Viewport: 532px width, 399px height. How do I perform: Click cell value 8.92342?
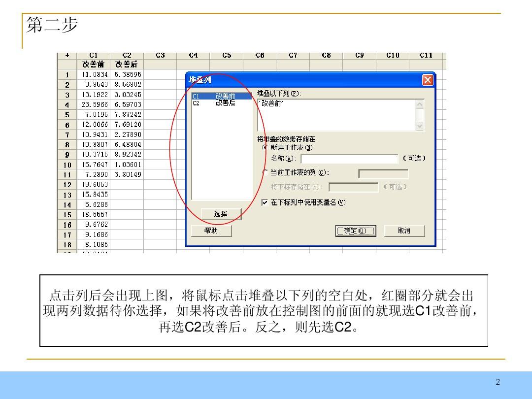(x=127, y=154)
